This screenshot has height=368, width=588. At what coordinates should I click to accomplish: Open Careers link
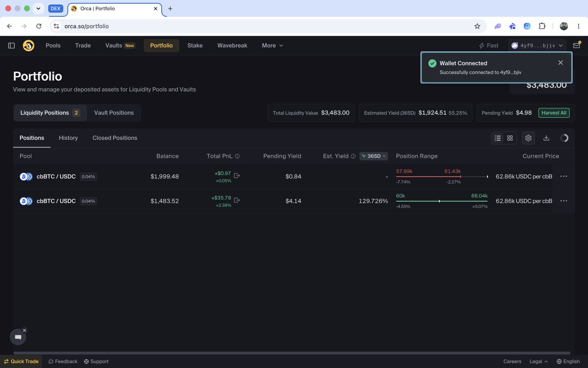pos(512,362)
